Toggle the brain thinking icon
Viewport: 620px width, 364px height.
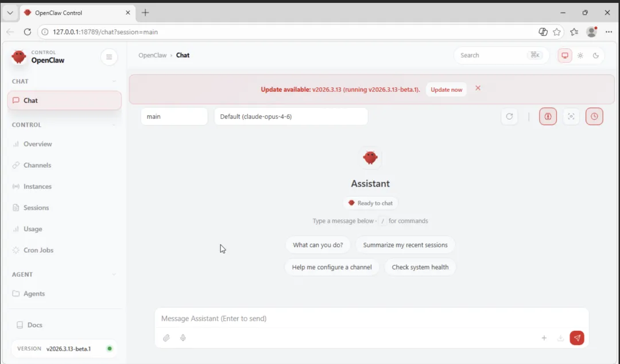[x=548, y=117]
